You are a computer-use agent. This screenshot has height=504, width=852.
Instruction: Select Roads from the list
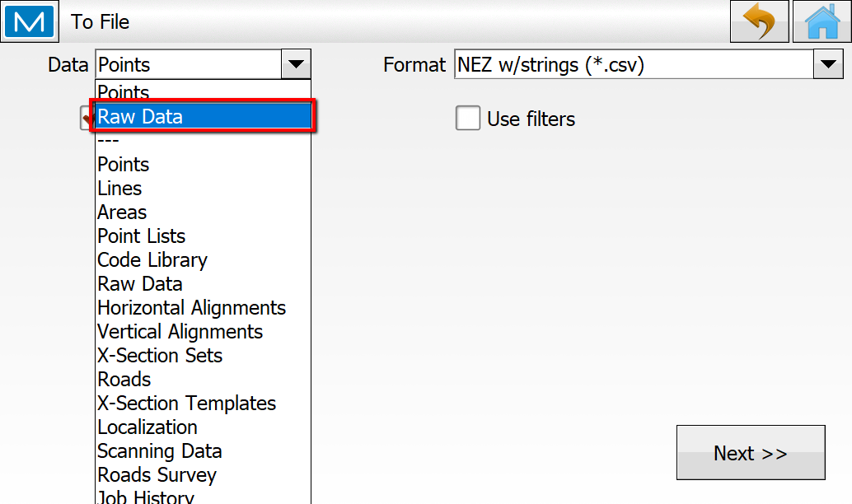click(124, 380)
